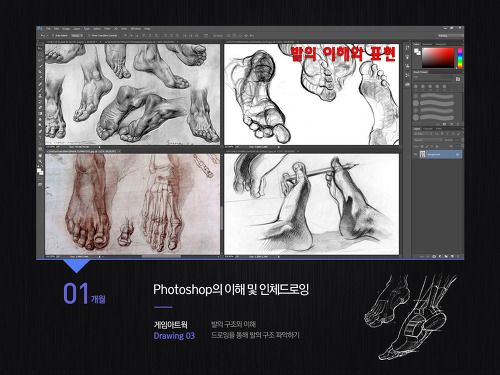Select the Hand tool
The image size is (500, 375).
(x=40, y=155)
